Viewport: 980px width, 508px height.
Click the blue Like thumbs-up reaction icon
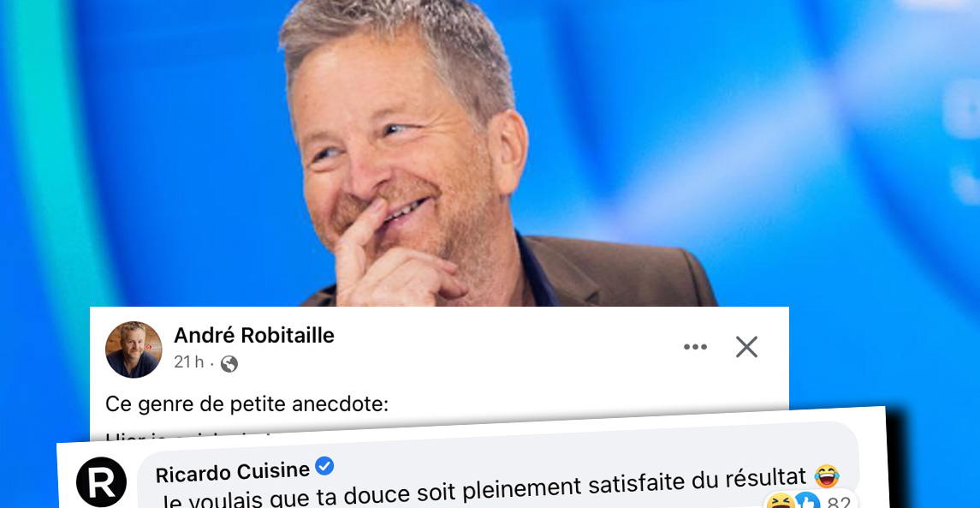tap(807, 501)
